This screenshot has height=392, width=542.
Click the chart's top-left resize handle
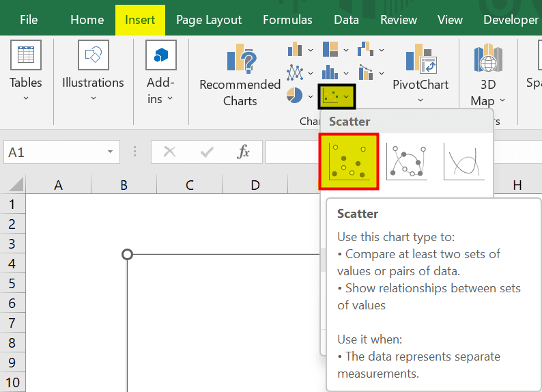[127, 255]
